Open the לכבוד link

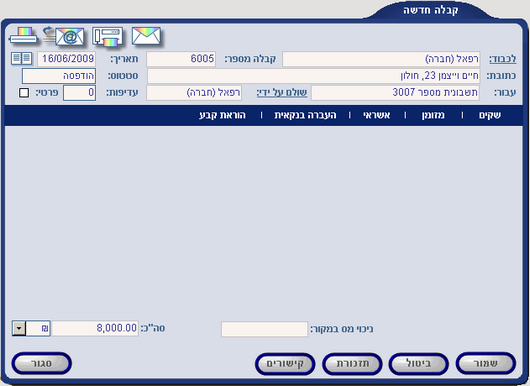503,59
